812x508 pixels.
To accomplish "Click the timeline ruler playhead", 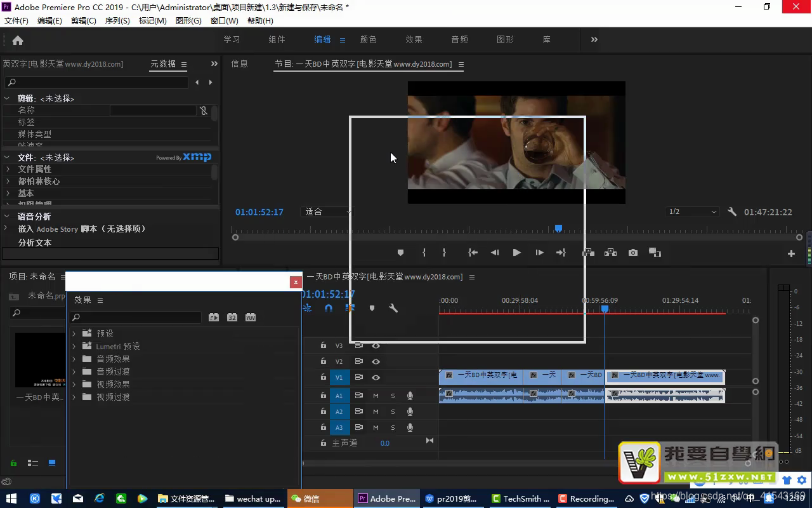I will [x=605, y=309].
